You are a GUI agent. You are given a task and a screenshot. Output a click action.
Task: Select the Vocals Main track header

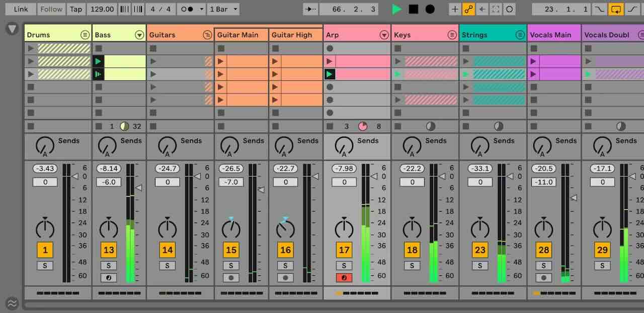[x=554, y=35]
